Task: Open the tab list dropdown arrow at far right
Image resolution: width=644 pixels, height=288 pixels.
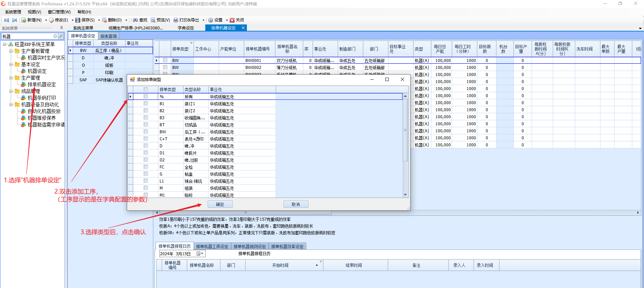Action: pos(640,28)
